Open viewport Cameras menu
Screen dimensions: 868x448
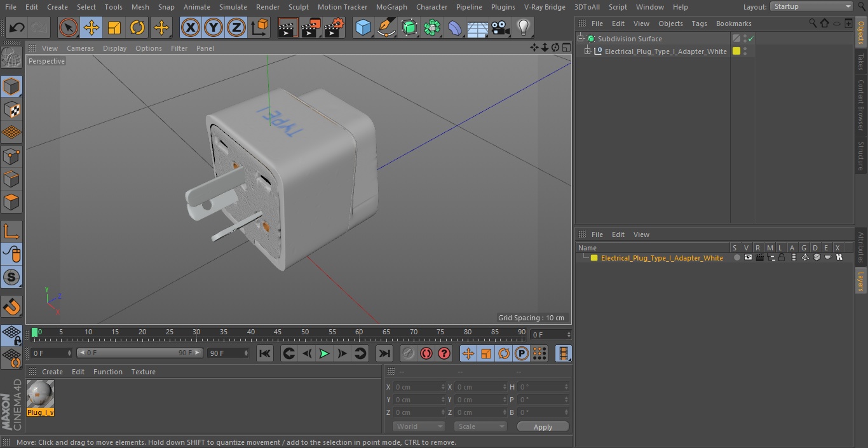(80, 48)
